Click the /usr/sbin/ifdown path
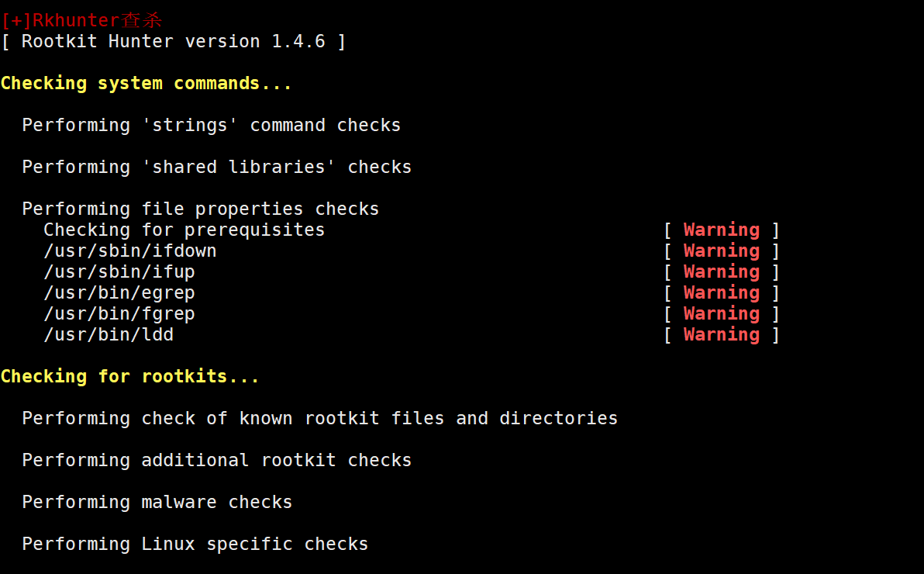This screenshot has width=924, height=574. [x=130, y=251]
